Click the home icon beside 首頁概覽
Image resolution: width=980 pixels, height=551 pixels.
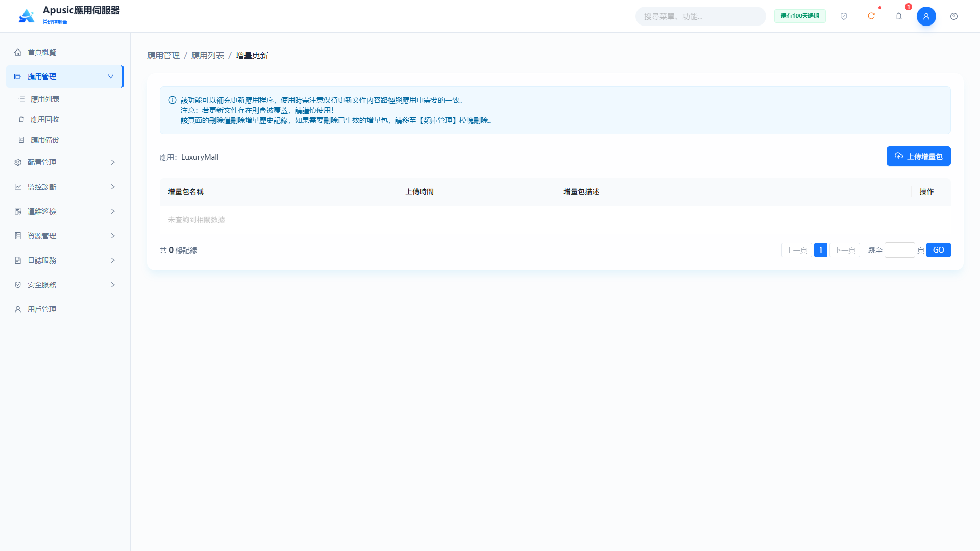coord(18,52)
